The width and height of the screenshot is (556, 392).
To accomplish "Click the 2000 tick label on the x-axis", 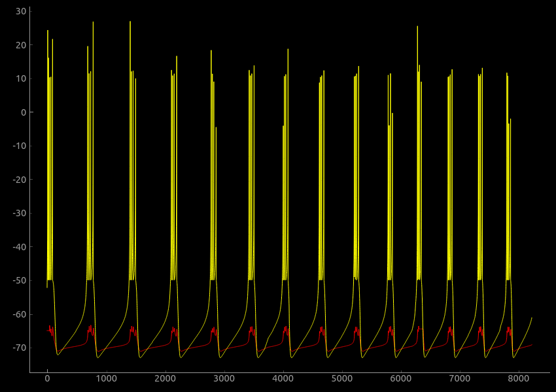I will click(x=165, y=378).
